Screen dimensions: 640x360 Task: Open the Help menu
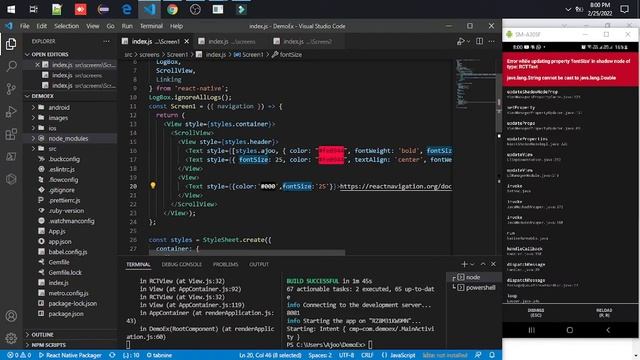[x=176, y=26]
